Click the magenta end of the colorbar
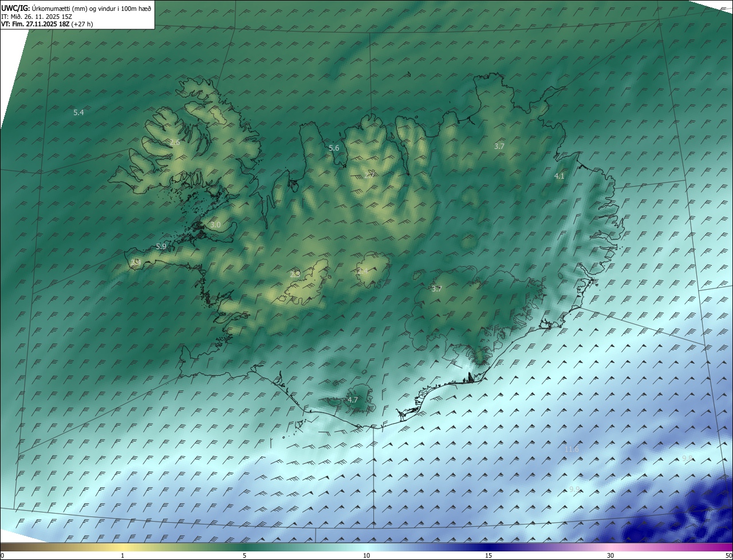Screen dimensions: 733x560 [x=726, y=547]
